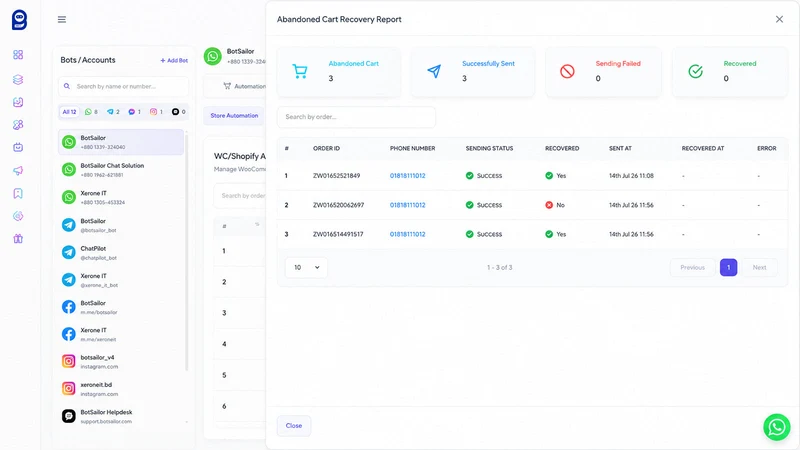Go to page 1 in pagination

click(x=728, y=267)
